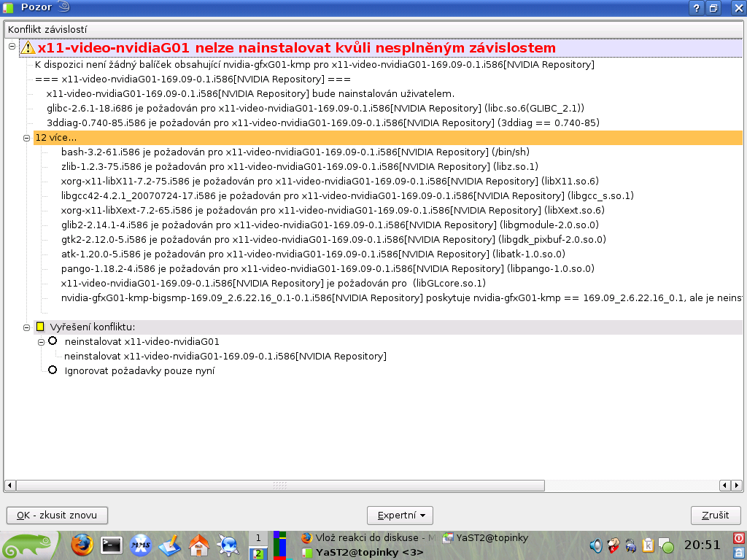
Task: Click the yellow warning triangle icon
Action: pos(28,47)
